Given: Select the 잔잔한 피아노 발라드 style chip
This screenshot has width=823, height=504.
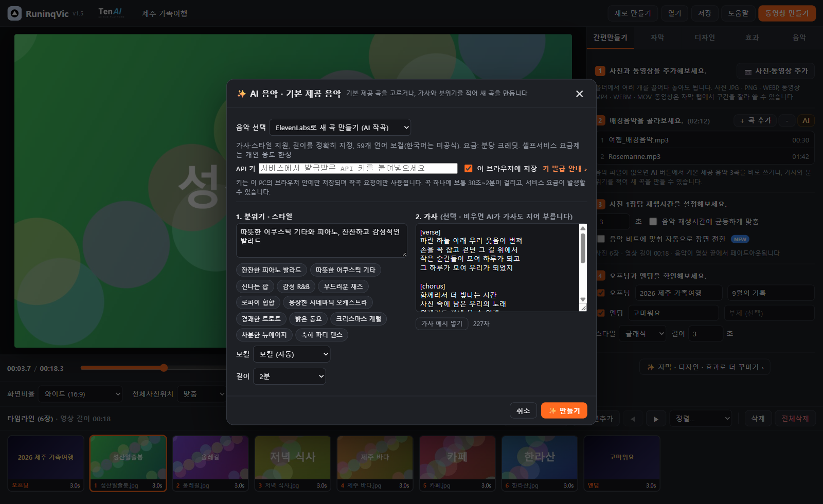Looking at the screenshot, I should [272, 270].
